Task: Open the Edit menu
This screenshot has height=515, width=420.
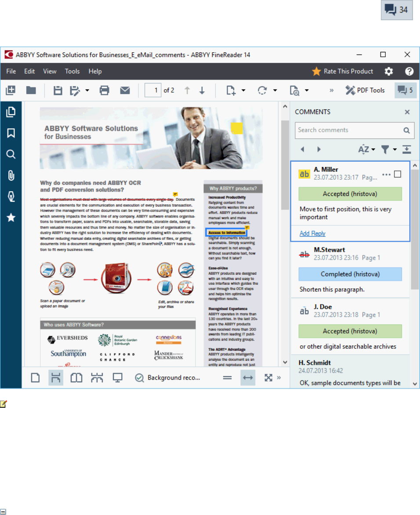Action: pos(29,71)
